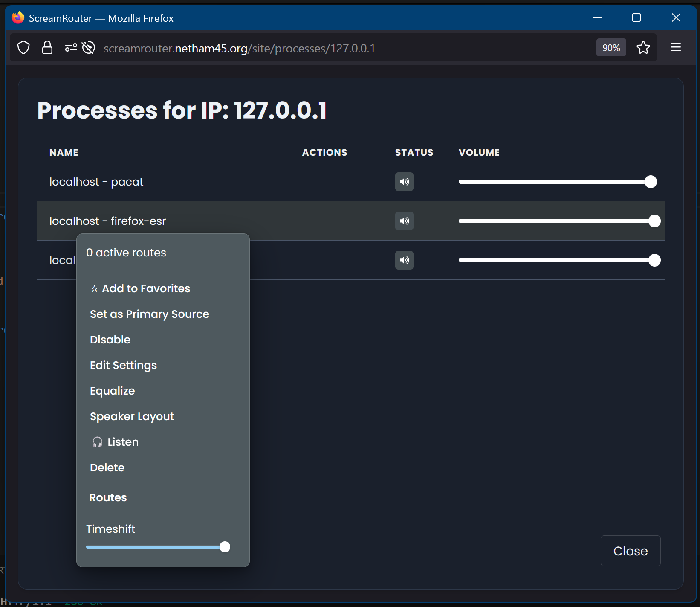Disable the firefox-esr source
The image size is (700, 607).
[110, 340]
